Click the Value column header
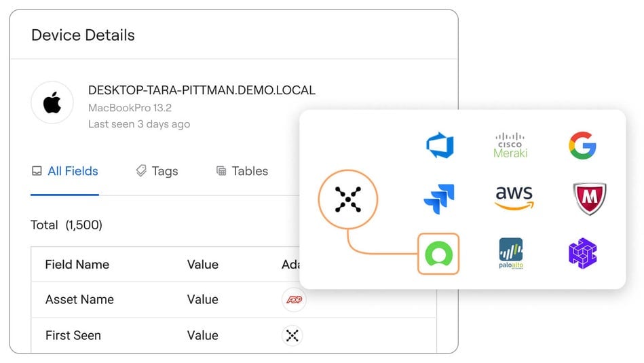 203,265
